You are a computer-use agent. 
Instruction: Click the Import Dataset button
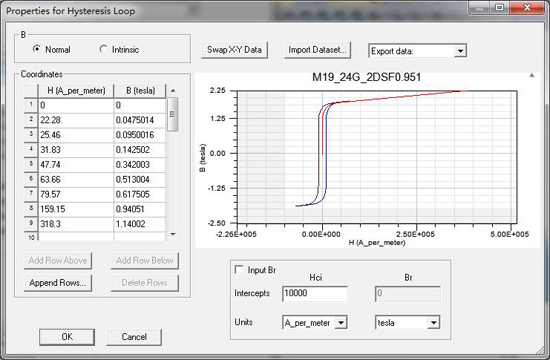(317, 50)
